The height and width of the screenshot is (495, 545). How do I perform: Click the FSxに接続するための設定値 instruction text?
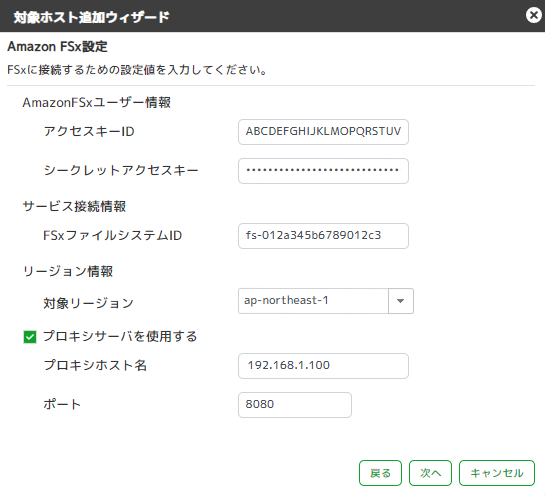[x=137, y=70]
